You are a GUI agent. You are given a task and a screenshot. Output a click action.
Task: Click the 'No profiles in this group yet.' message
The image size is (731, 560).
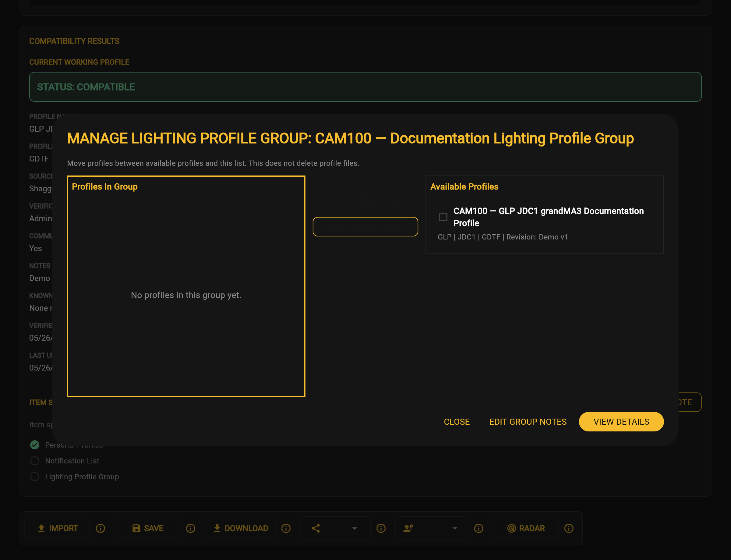(x=186, y=295)
